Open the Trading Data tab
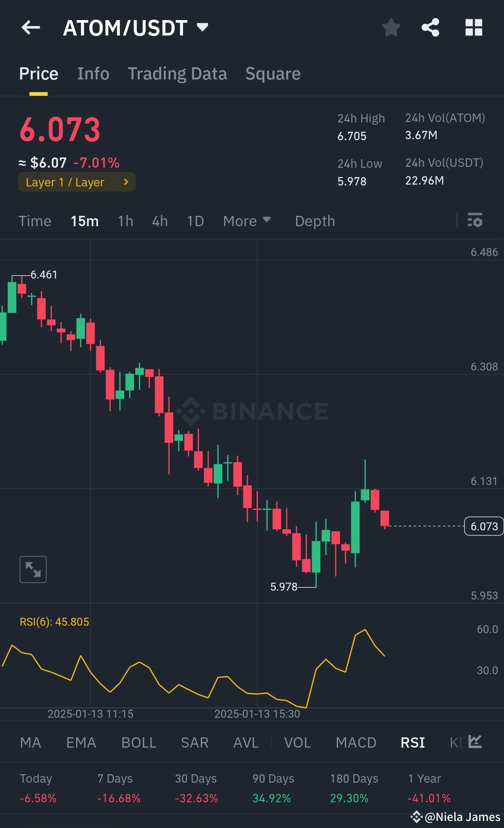 click(177, 74)
